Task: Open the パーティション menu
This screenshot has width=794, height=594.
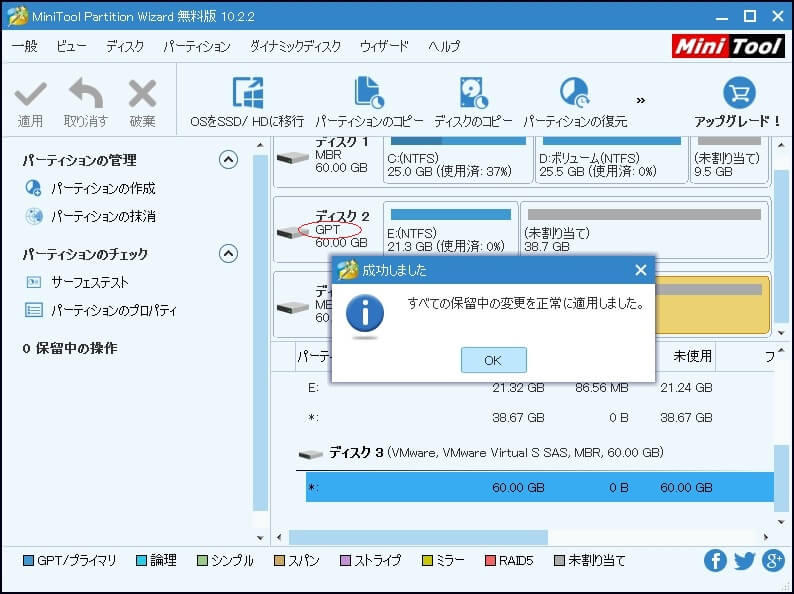Action: [196, 47]
